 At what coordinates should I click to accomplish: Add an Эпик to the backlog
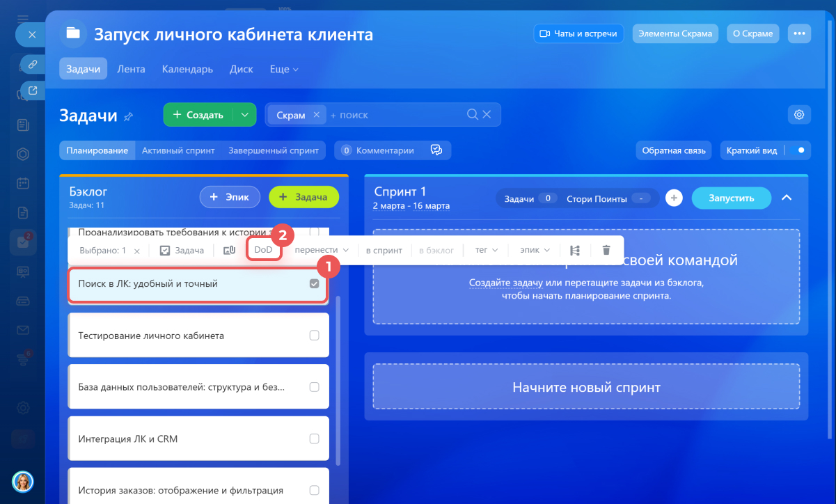point(230,197)
